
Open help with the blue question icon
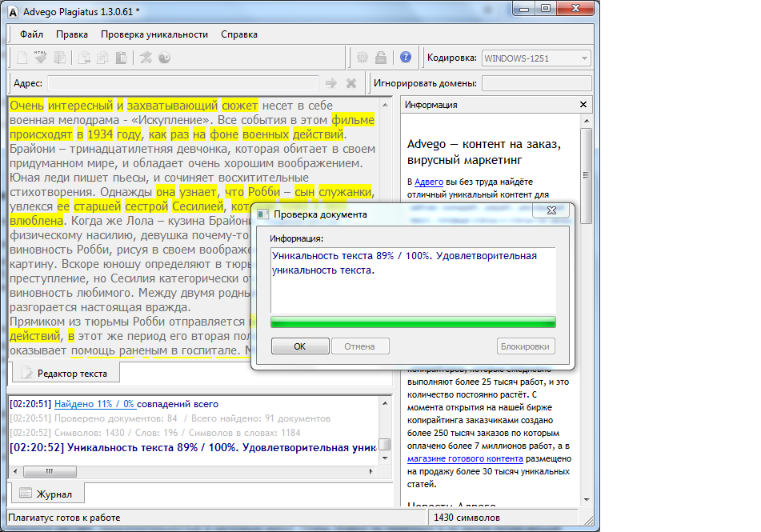pyautogui.click(x=406, y=58)
